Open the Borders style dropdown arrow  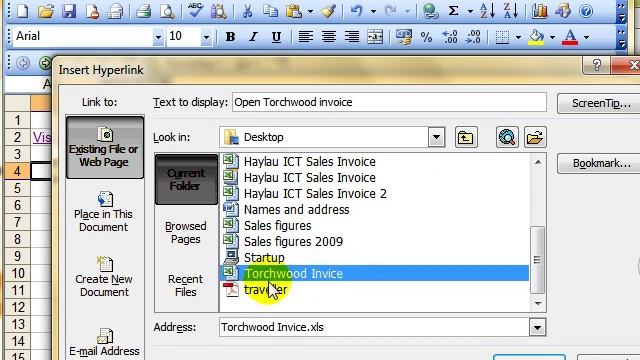coord(518,38)
